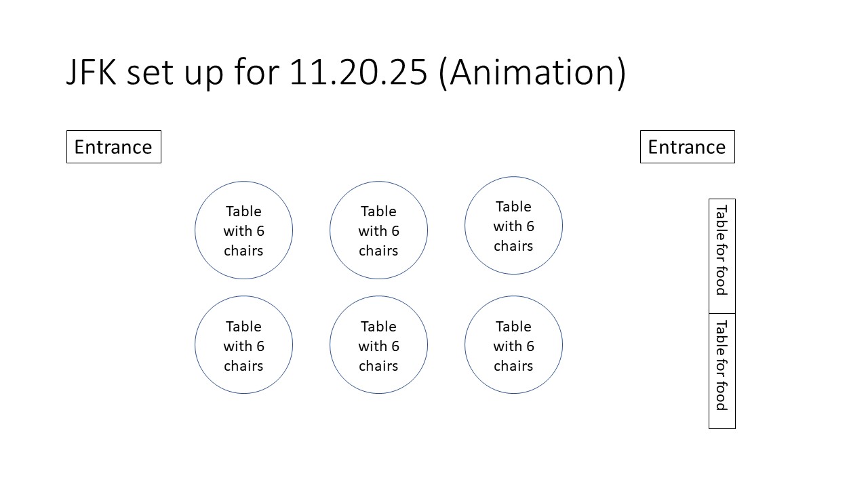
Task: Click "chairs" in the top-left table
Action: coord(243,251)
